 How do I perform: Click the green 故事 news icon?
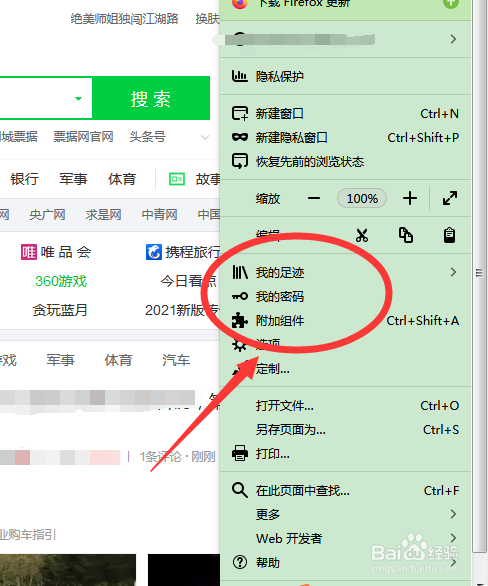point(177,179)
